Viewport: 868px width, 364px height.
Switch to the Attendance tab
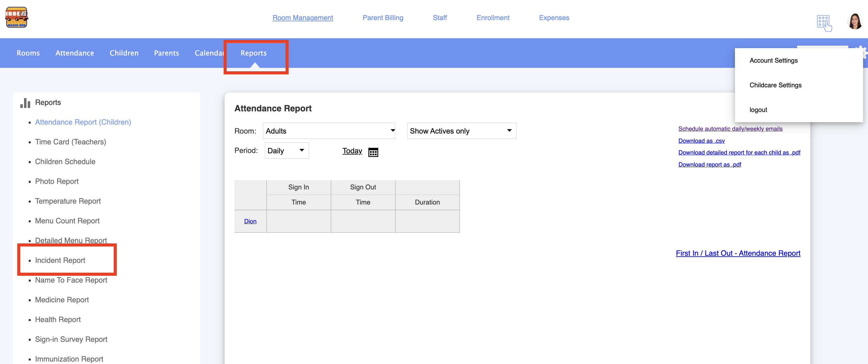pos(75,53)
